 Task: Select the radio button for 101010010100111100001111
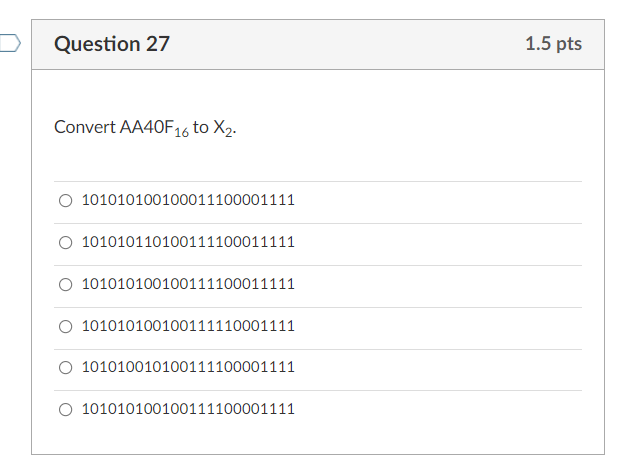coord(65,367)
